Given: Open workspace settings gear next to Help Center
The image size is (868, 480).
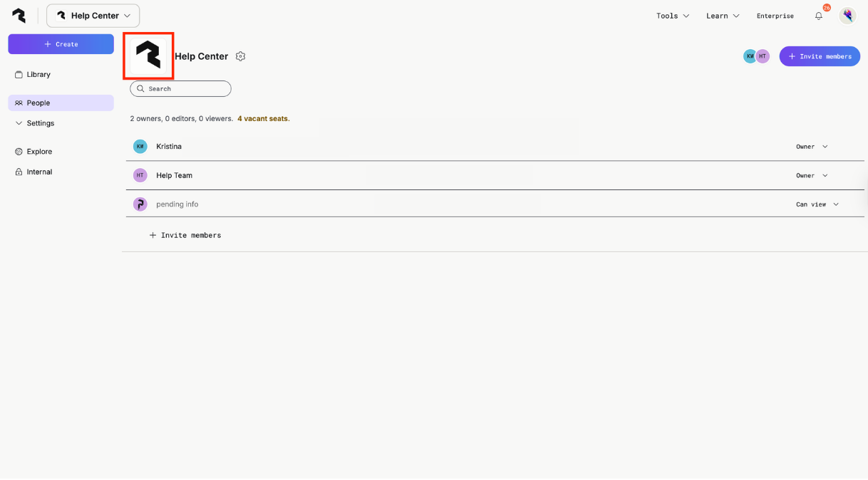Looking at the screenshot, I should 241,56.
